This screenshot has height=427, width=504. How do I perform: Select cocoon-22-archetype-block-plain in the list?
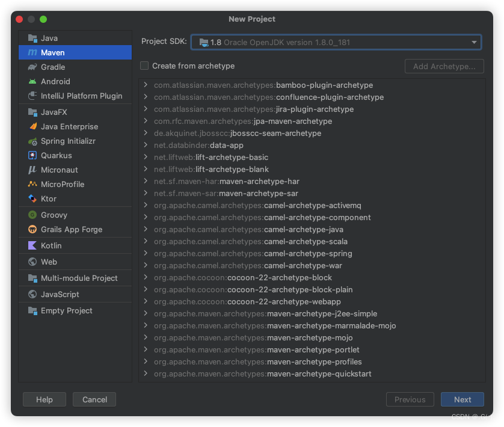coord(253,289)
